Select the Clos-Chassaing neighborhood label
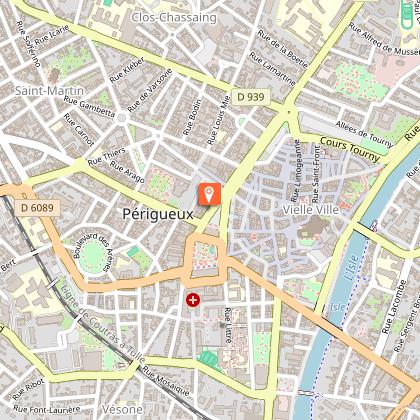This screenshot has height=420, width=420. 174,18
